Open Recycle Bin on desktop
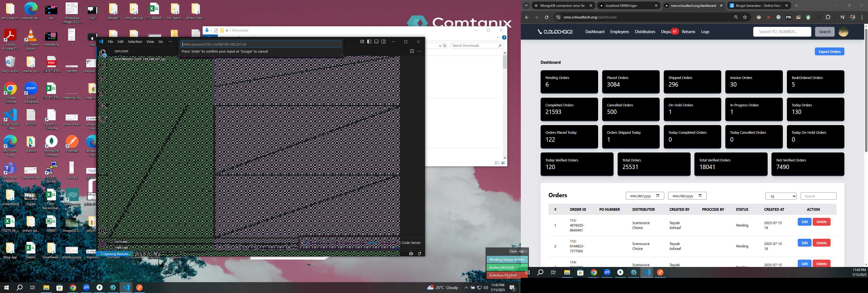This screenshot has width=868, height=293. (x=10, y=64)
